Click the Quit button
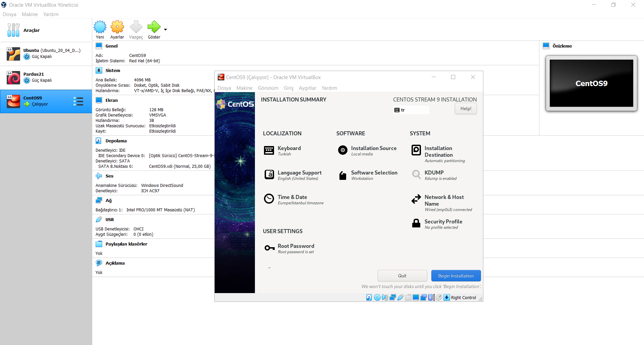The image size is (644, 345). (402, 276)
